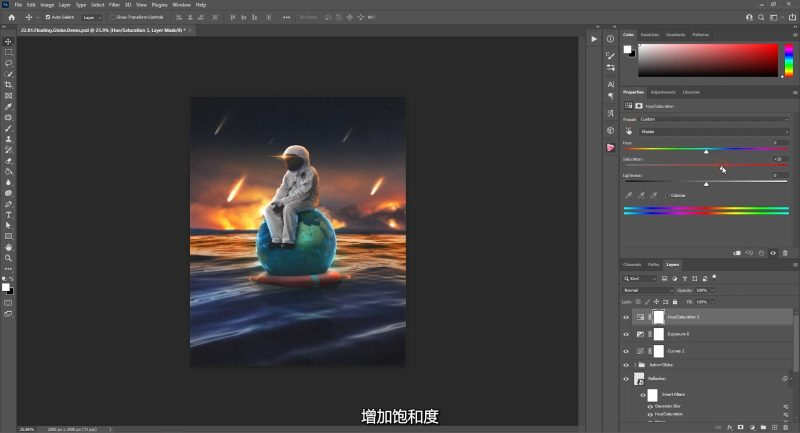
Task: Open the Master channel dropdown
Action: pos(714,132)
